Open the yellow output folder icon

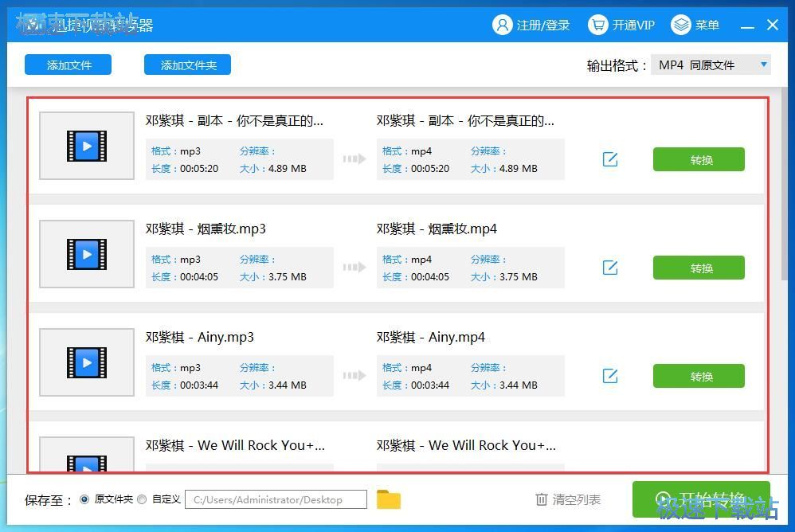tap(388, 499)
